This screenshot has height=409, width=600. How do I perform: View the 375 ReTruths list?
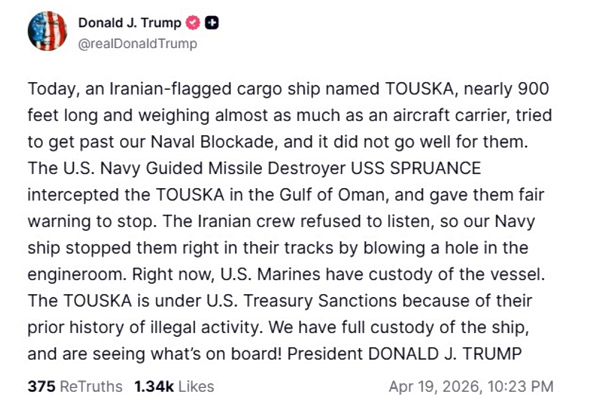[x=75, y=386]
